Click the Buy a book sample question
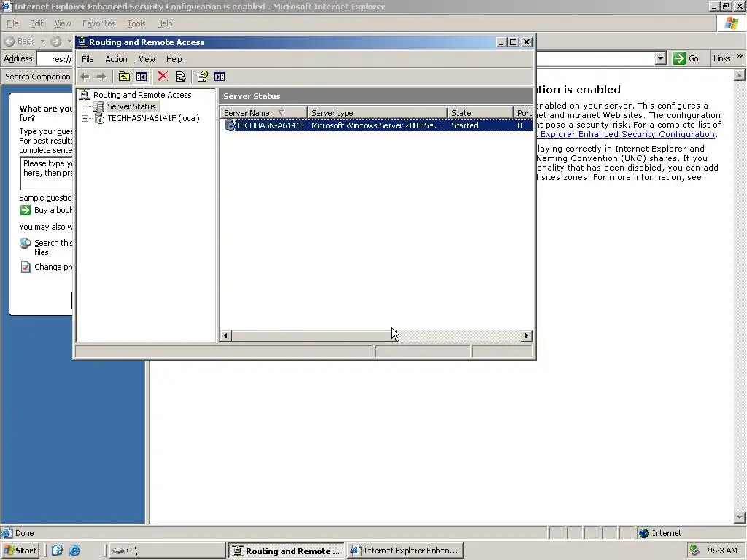Screen dimensions: 747x560 click(x=53, y=210)
